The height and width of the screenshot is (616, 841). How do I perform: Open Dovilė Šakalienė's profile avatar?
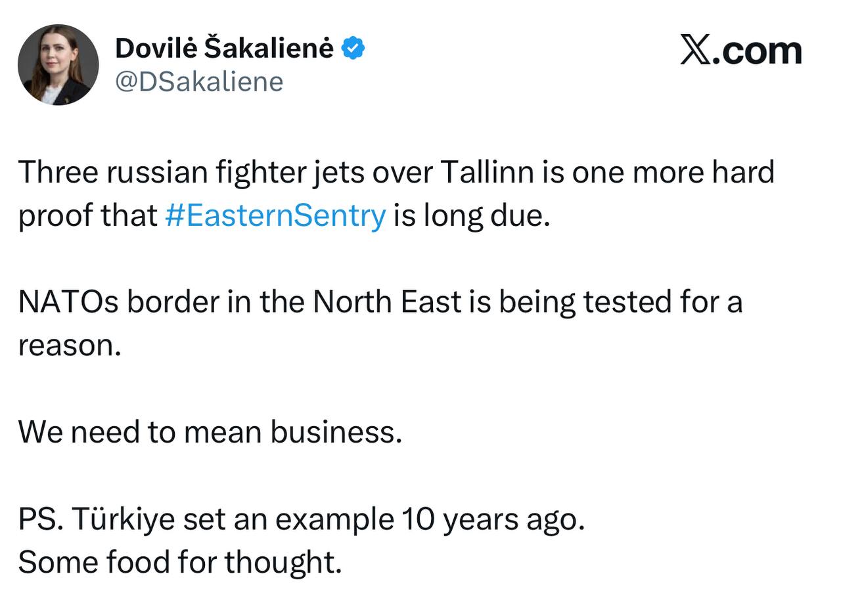point(58,65)
